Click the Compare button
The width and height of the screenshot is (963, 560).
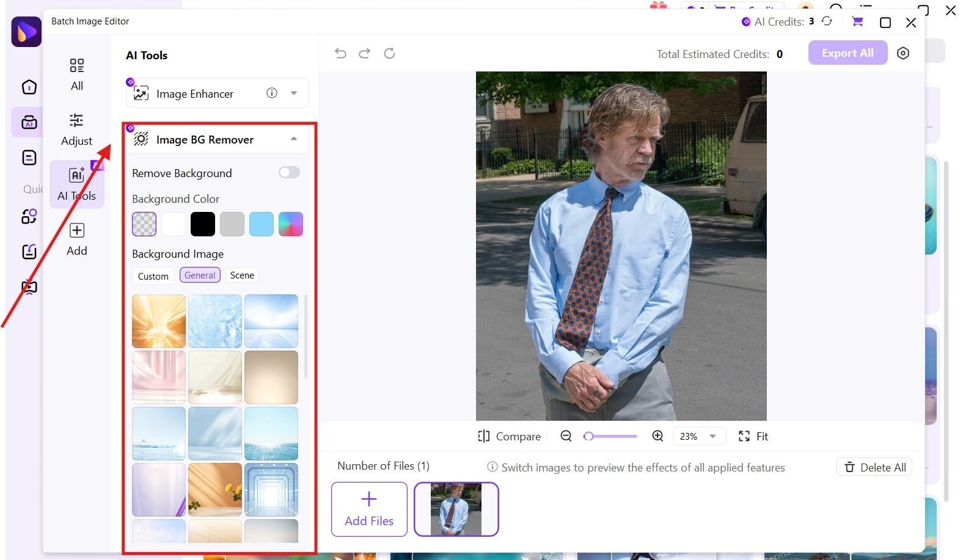tap(509, 436)
